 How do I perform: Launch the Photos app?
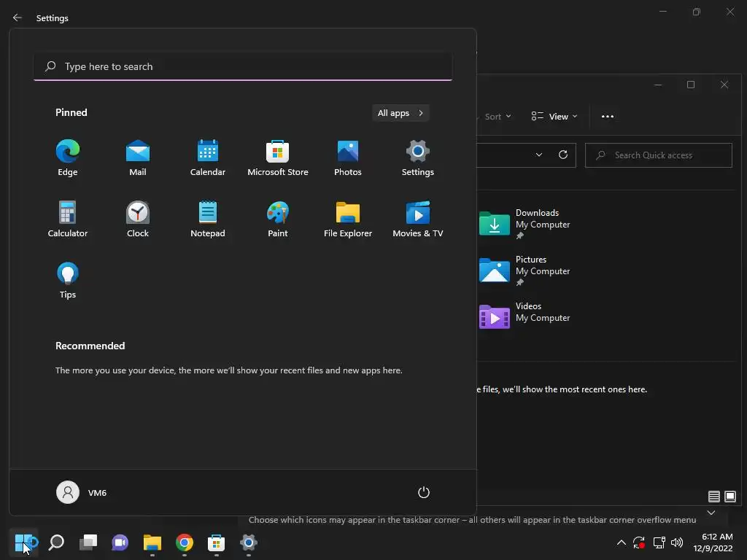(348, 158)
